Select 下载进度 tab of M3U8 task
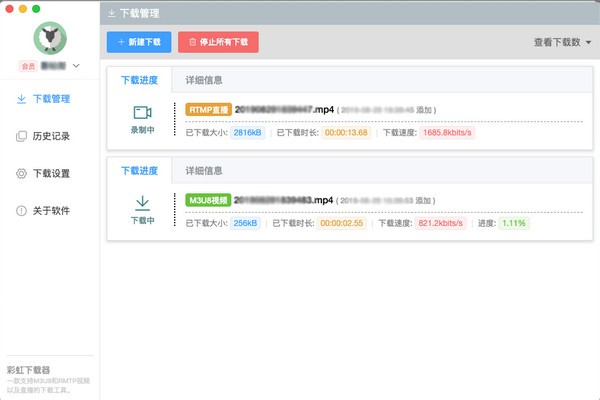Image resolution: width=600 pixels, height=400 pixels. (x=139, y=171)
